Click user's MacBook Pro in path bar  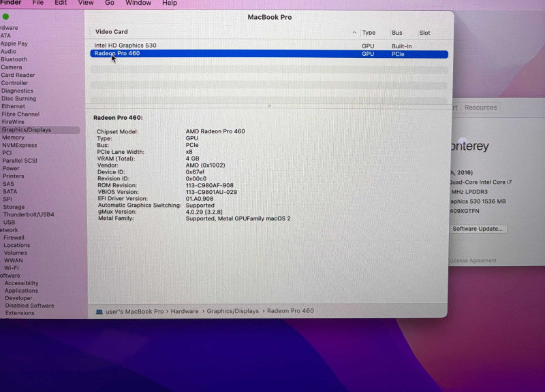134,312
